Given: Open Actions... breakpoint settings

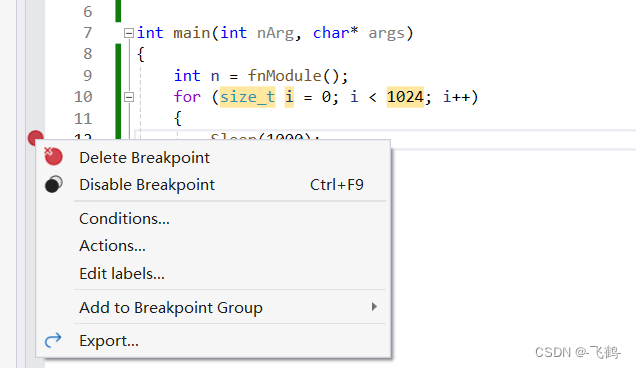Looking at the screenshot, I should click(x=213, y=246).
